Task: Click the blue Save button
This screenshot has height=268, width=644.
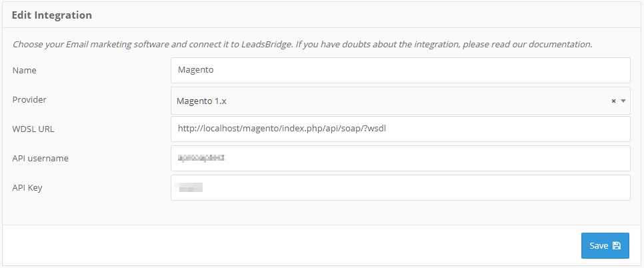Action: point(605,246)
